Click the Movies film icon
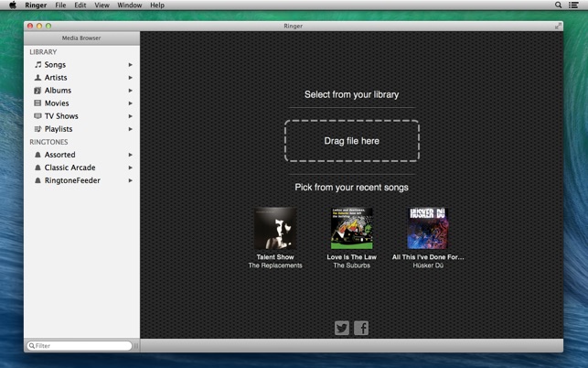This screenshot has width=588, height=368. click(x=37, y=103)
